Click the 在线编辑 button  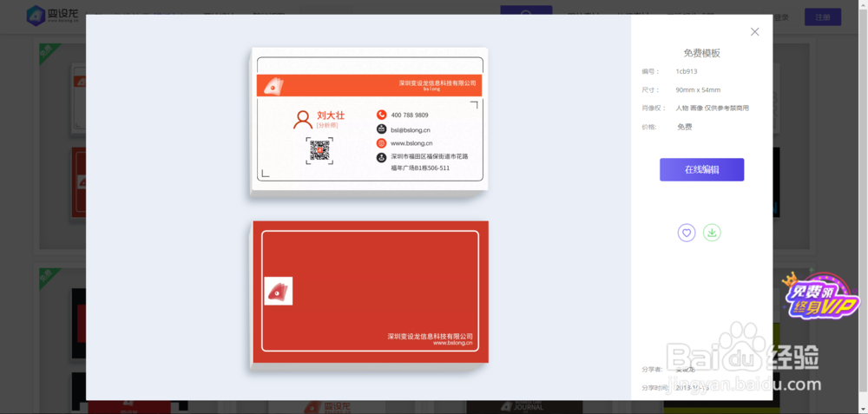(x=701, y=170)
